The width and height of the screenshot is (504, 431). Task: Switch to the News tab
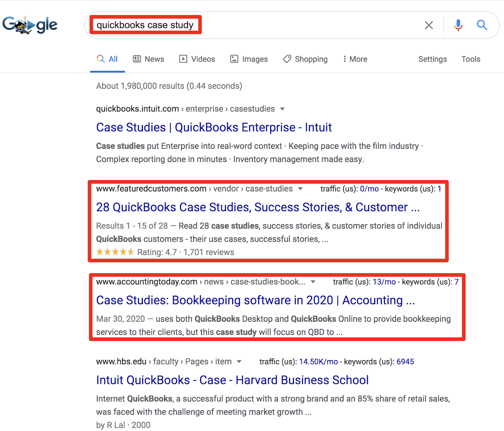(x=149, y=59)
